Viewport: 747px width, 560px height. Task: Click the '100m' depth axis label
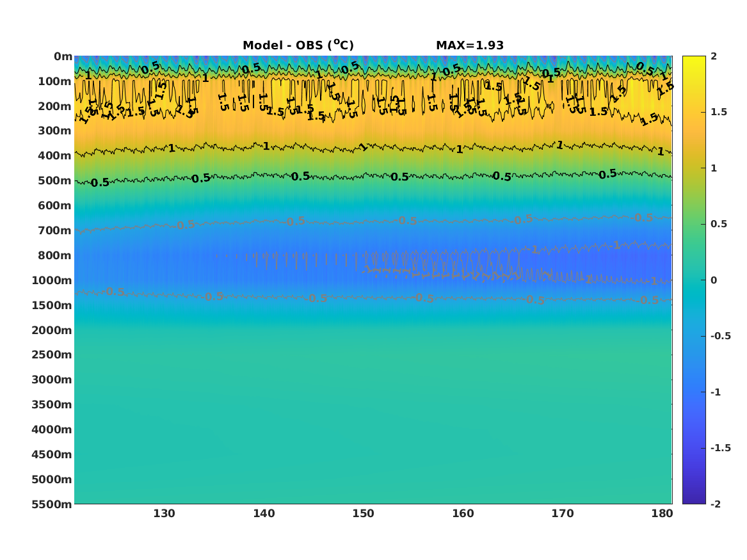click(x=55, y=81)
